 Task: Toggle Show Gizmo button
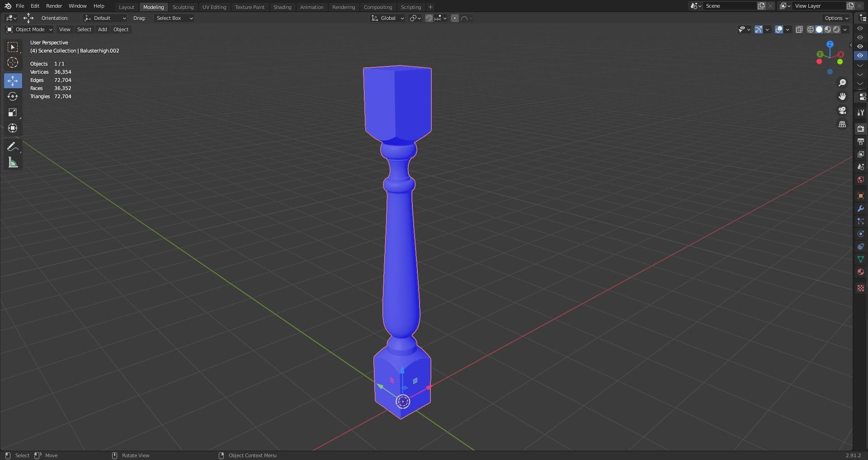(759, 29)
